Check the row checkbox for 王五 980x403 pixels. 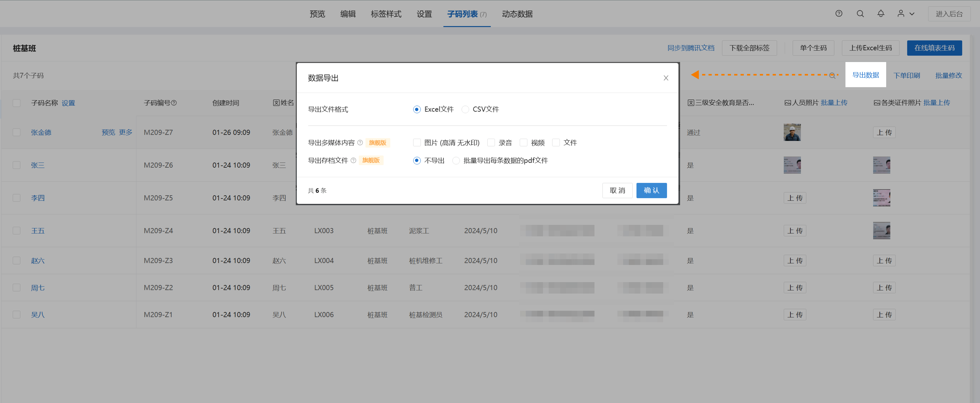(16, 231)
